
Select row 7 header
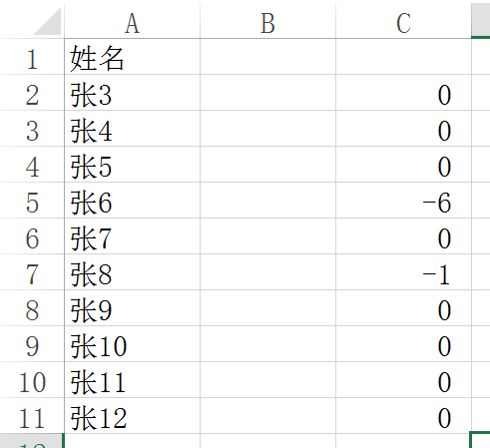point(32,272)
